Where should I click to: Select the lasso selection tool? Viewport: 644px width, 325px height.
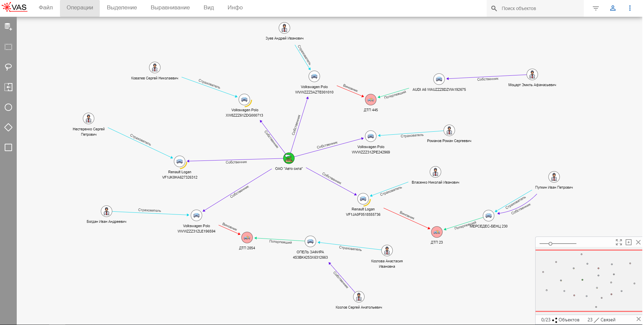click(8, 67)
